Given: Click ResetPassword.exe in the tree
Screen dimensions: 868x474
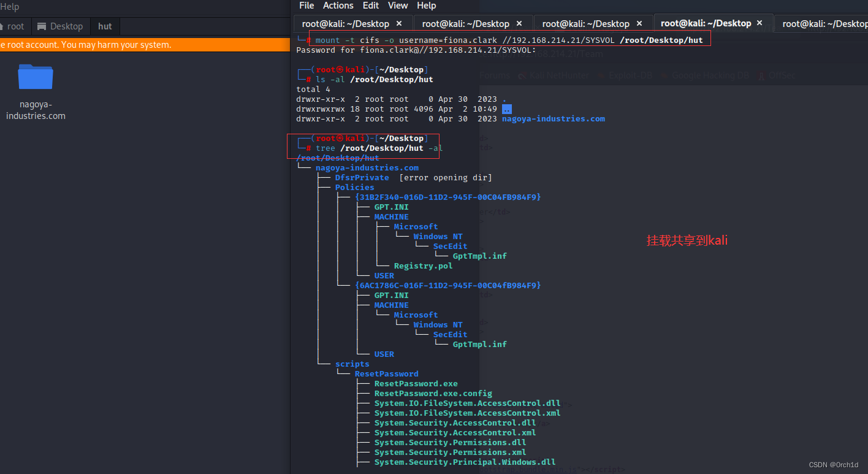Looking at the screenshot, I should click(x=416, y=383).
